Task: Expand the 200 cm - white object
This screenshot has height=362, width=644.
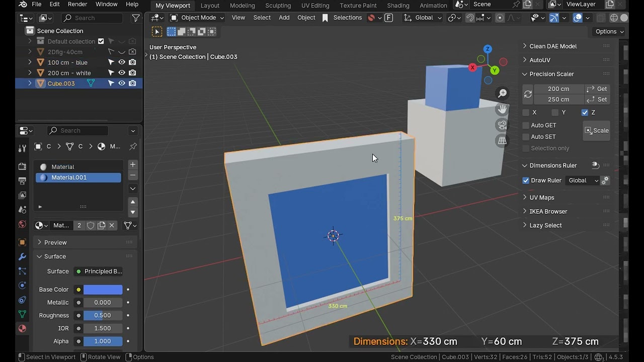Action: click(x=30, y=73)
